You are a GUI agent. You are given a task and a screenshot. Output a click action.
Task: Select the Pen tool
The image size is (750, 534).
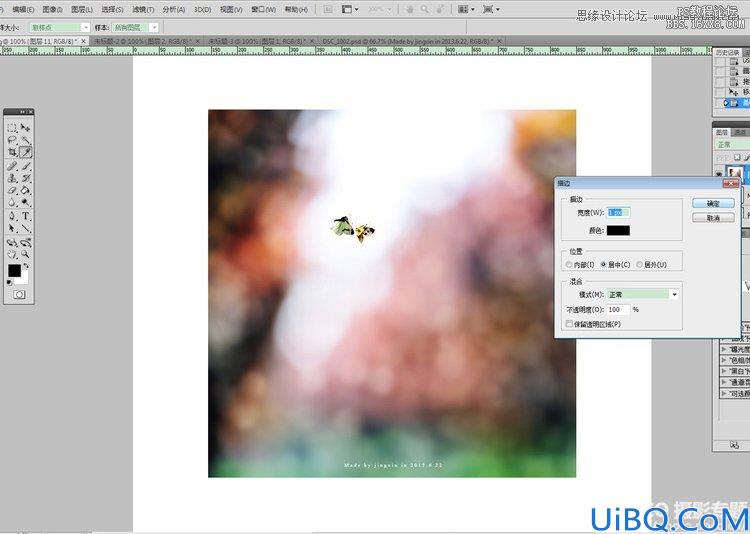[x=12, y=216]
